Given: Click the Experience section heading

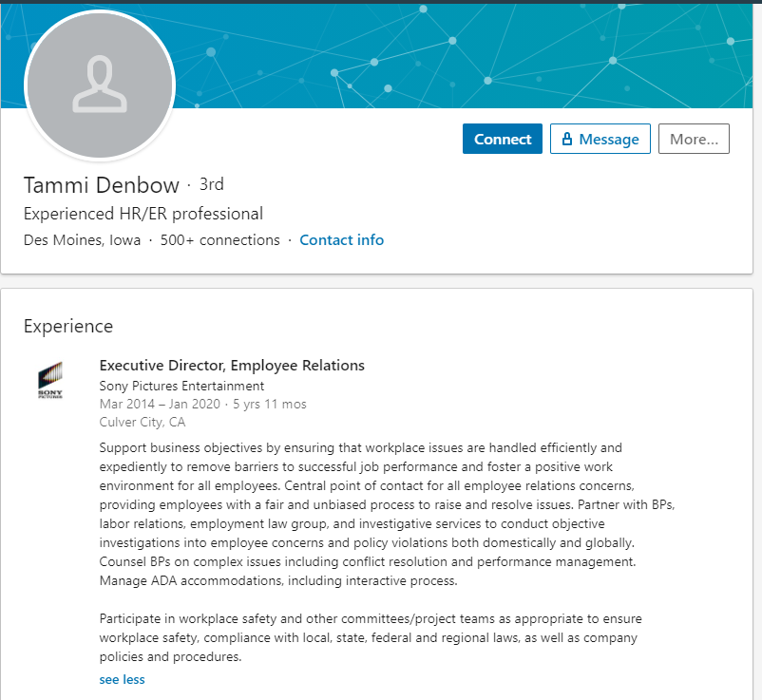Looking at the screenshot, I should (68, 326).
